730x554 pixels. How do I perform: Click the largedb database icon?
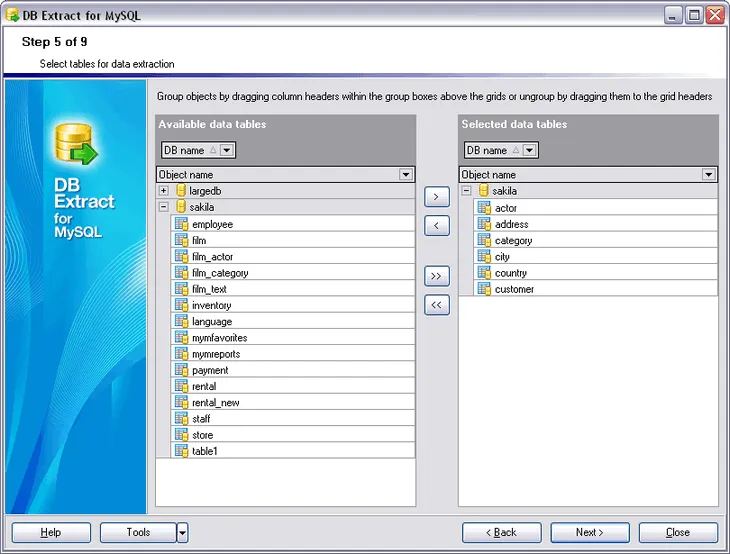[x=181, y=190]
